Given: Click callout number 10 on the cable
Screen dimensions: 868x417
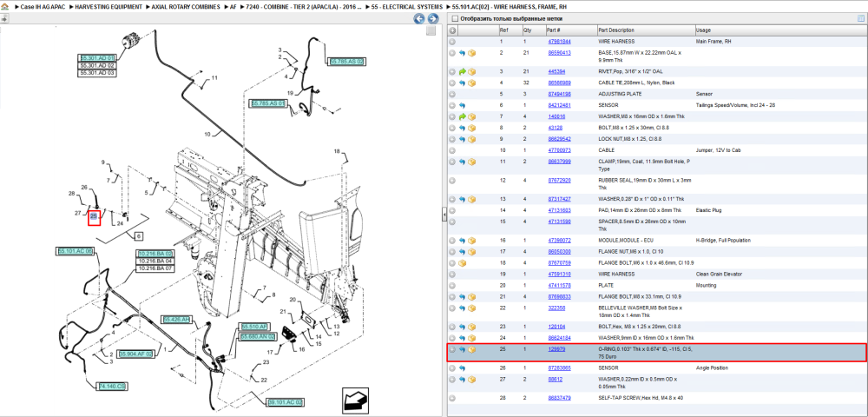Looking at the screenshot, I should pos(207,134).
